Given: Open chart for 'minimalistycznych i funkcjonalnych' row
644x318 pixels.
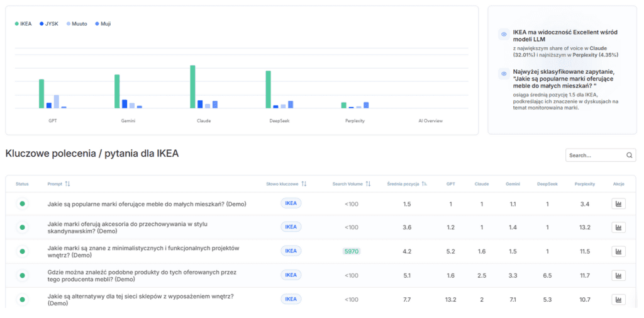Looking at the screenshot, I should coord(618,251).
